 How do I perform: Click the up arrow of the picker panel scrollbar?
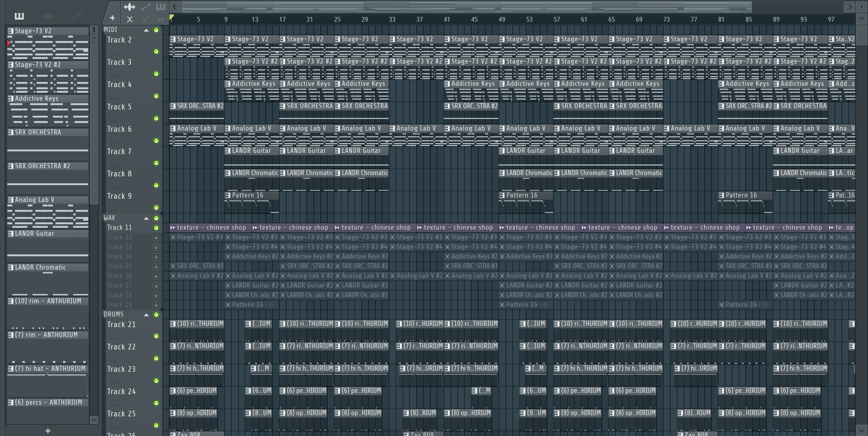click(x=94, y=38)
